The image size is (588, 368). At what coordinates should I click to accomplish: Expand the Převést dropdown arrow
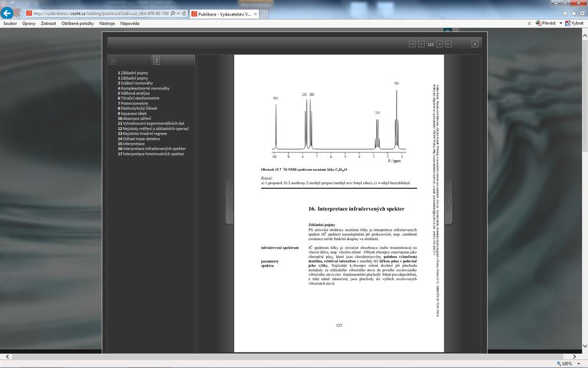[560, 23]
